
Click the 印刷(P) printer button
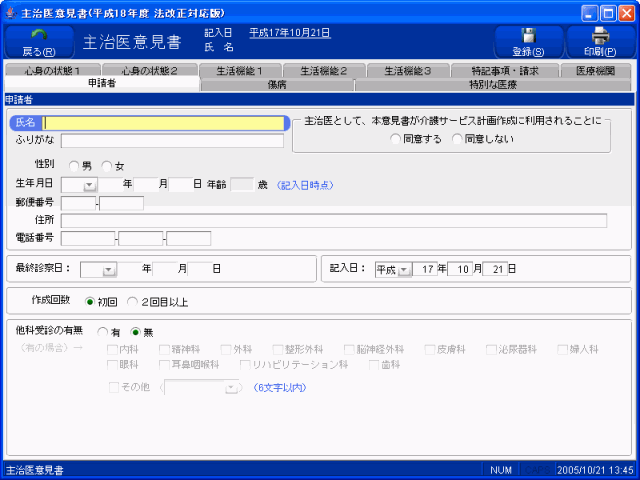pos(600,42)
